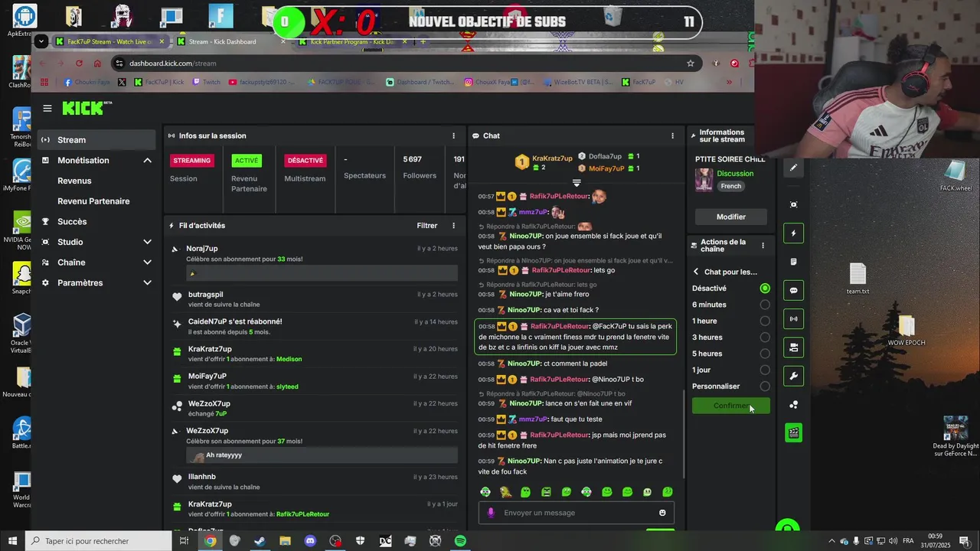This screenshot has width=980, height=551.
Task: Click the browser address bar
Action: coord(406,64)
